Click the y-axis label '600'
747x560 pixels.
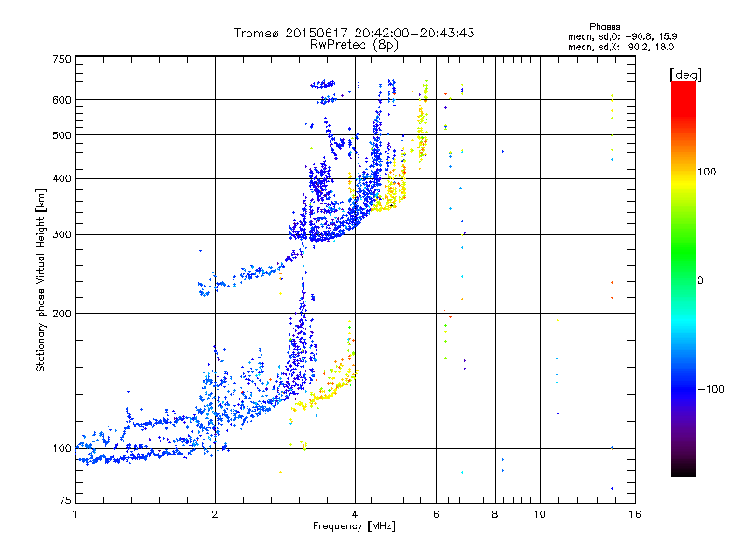pyautogui.click(x=62, y=100)
